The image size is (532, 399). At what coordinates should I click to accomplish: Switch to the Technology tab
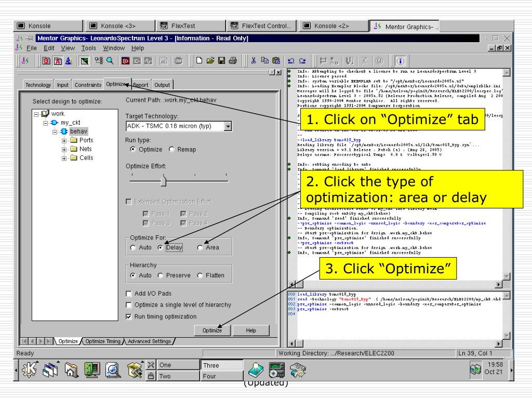[38, 85]
